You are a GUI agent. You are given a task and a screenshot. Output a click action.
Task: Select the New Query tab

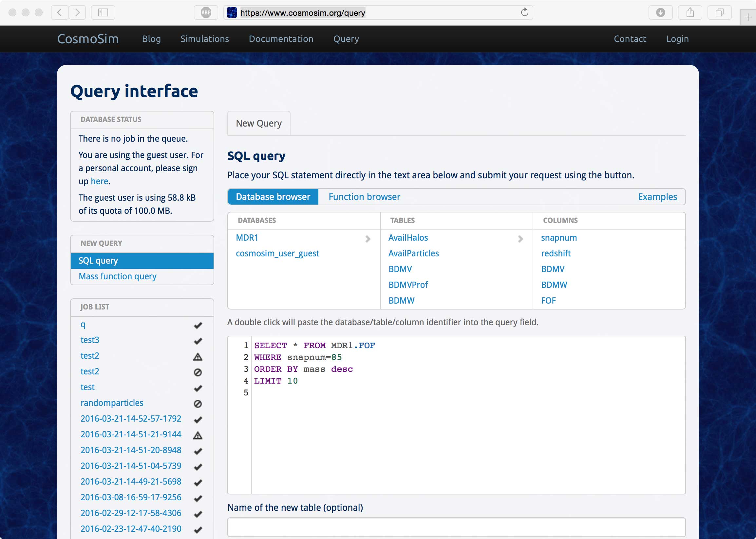259,123
